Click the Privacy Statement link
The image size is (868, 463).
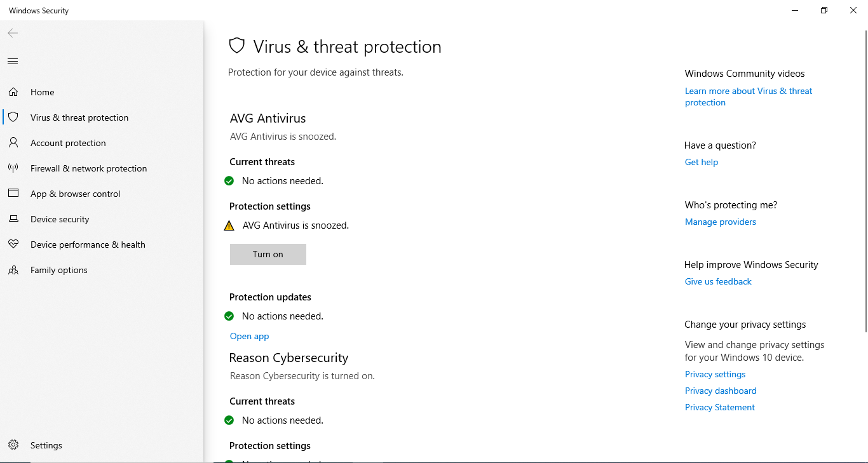(x=720, y=407)
